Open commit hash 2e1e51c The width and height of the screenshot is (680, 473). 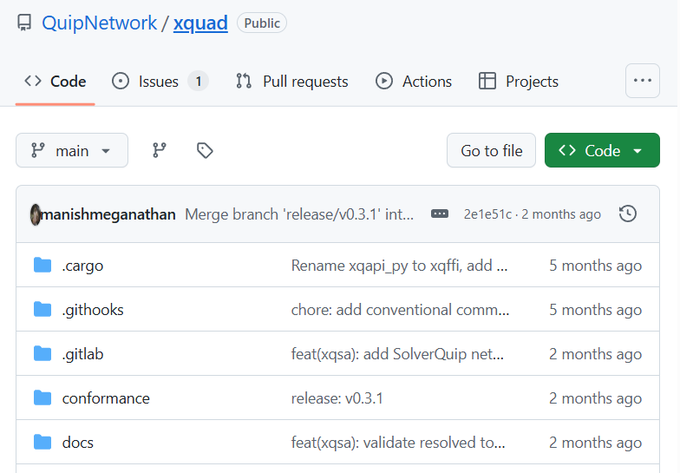coord(487,214)
